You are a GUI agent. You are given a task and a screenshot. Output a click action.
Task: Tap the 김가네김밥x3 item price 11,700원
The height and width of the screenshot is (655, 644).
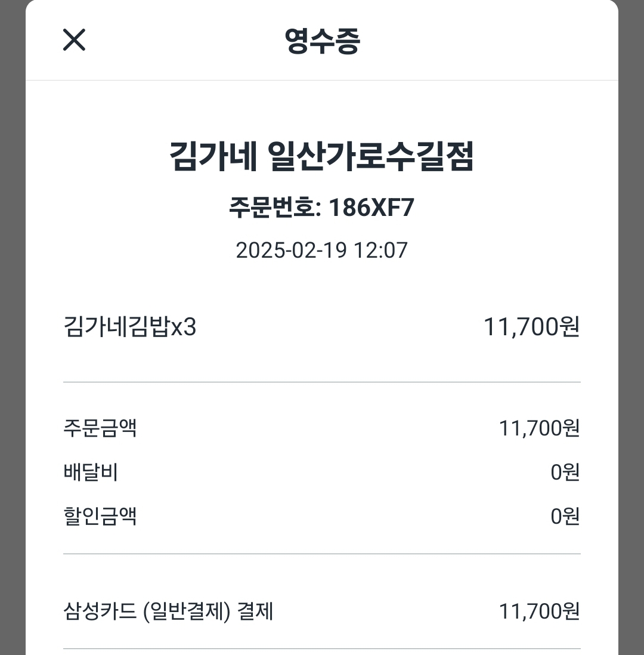point(531,327)
